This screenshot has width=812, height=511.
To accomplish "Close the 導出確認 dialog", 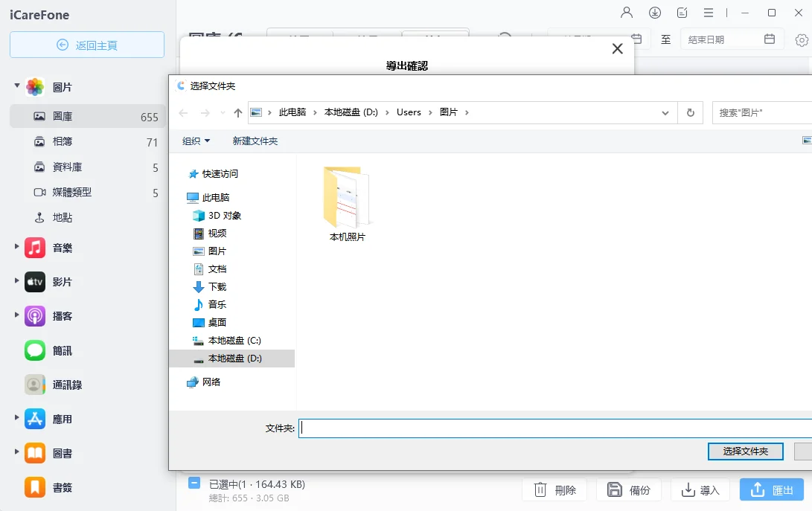I will [617, 48].
